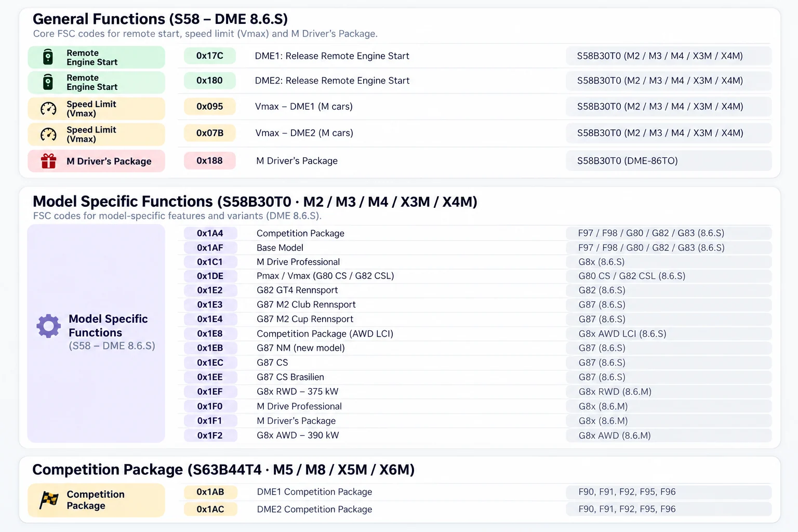Select the 0x1A4 code cell
Viewport: 798px width, 532px height.
210,233
